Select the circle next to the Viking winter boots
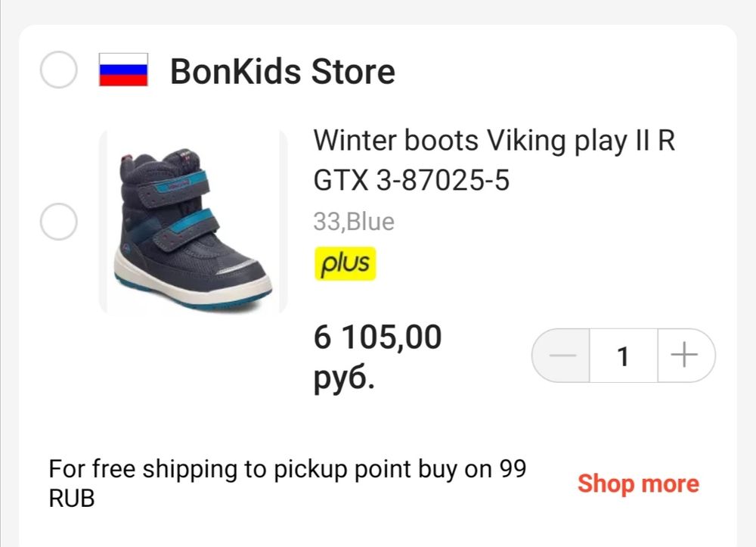Image resolution: width=756 pixels, height=547 pixels. 58,222
